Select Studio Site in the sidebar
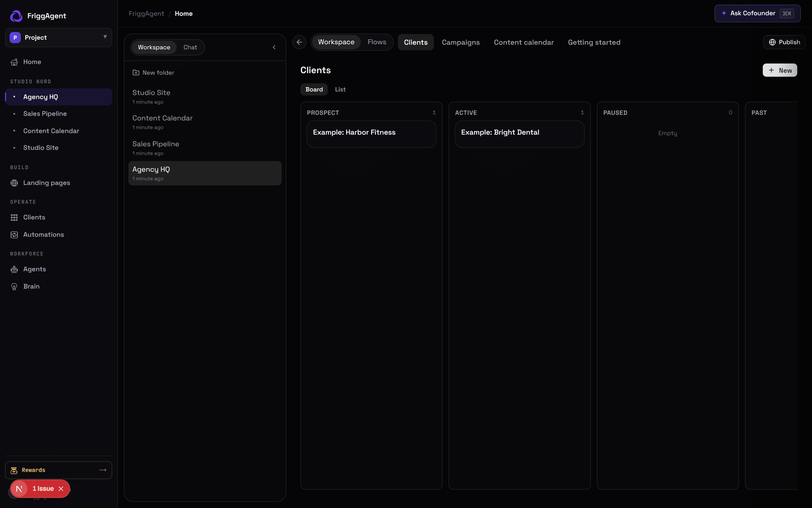 (x=58, y=148)
